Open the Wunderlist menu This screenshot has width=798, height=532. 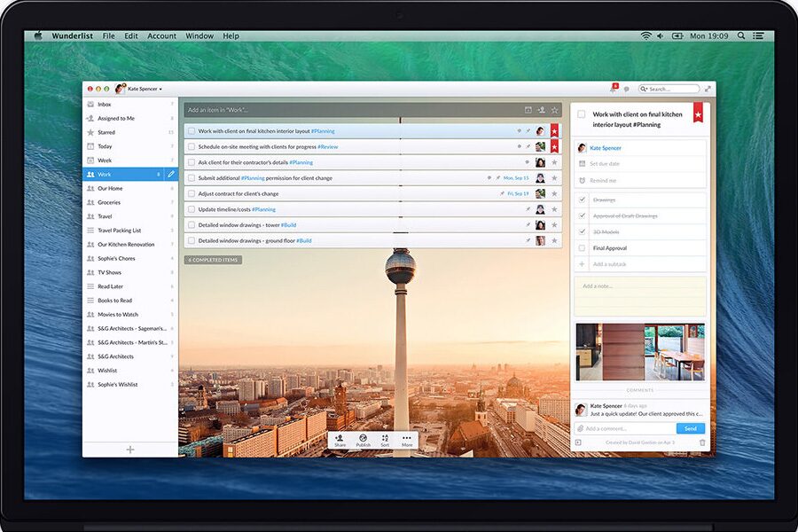click(73, 35)
